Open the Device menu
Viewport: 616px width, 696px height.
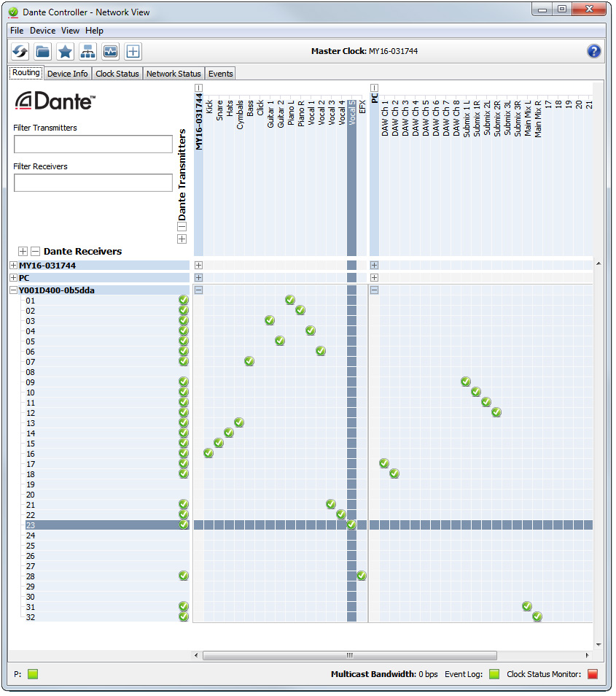point(42,31)
